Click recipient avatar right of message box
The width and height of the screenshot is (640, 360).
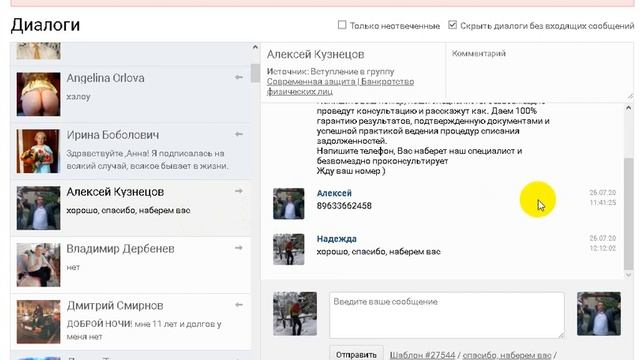coord(599,313)
